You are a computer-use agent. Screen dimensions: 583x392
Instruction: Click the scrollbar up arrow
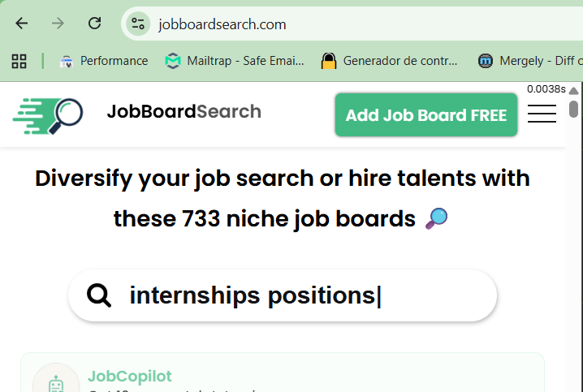coord(573,90)
